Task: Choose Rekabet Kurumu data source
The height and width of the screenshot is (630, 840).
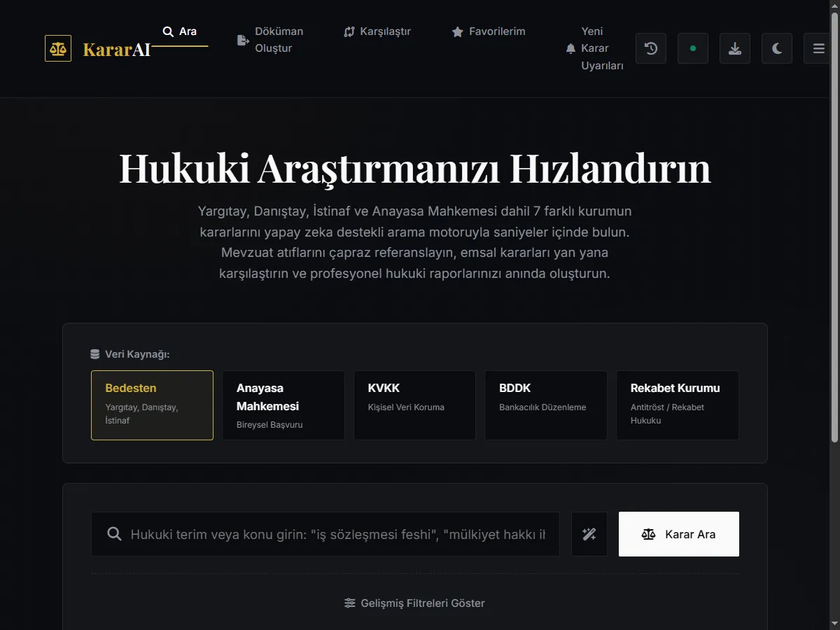Action: click(678, 405)
